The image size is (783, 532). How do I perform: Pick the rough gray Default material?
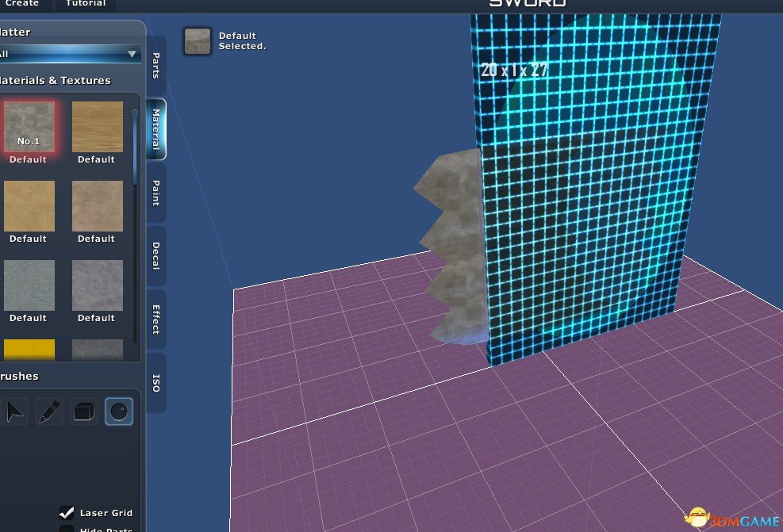98,285
